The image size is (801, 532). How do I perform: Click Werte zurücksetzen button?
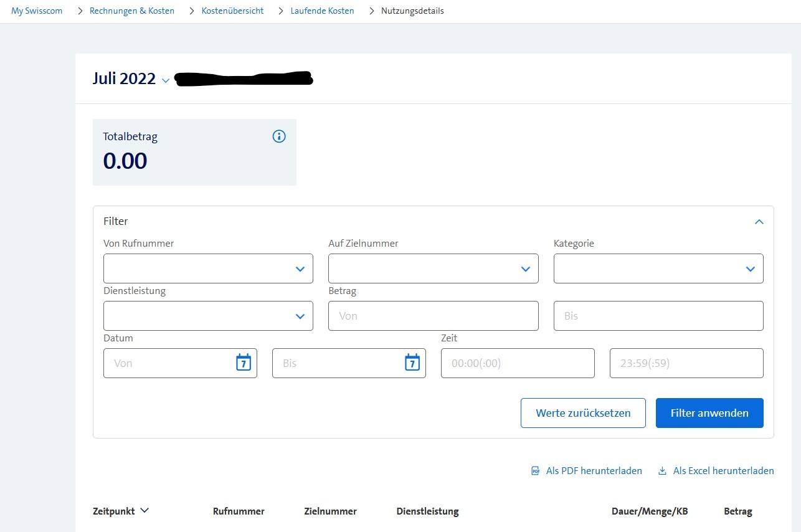tap(583, 413)
